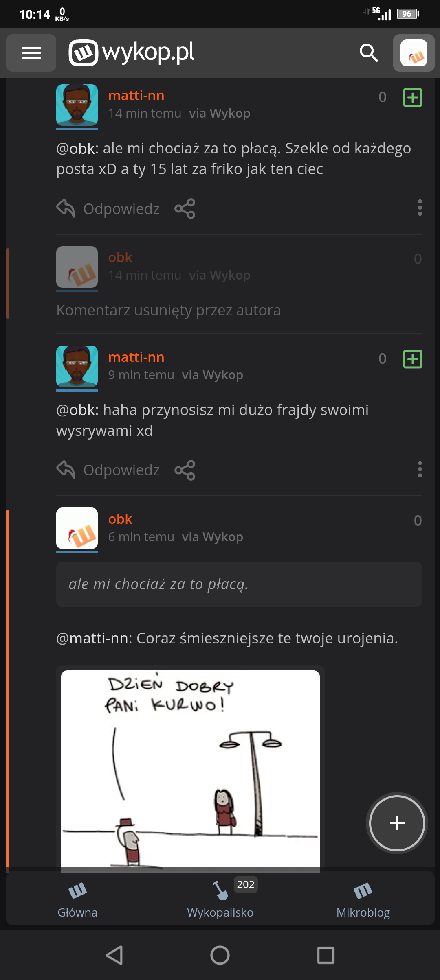Tap the wykop.pl logo
This screenshot has height=980, width=440.
(132, 53)
